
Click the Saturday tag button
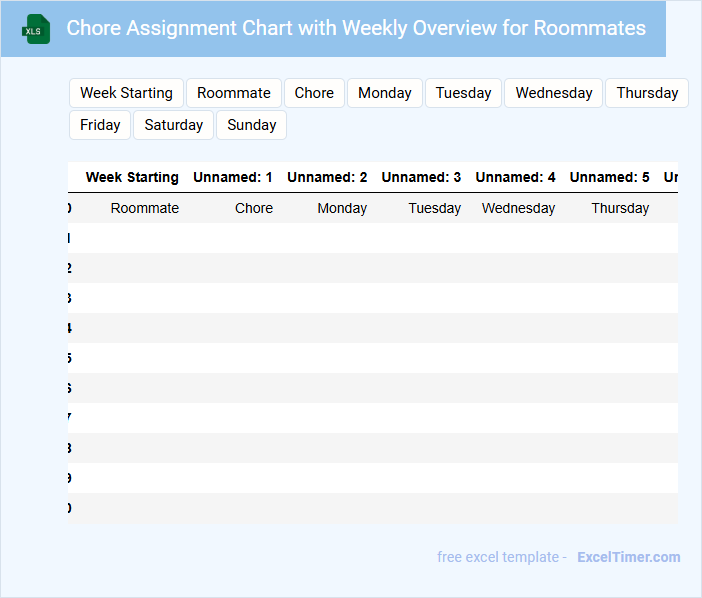[174, 125]
